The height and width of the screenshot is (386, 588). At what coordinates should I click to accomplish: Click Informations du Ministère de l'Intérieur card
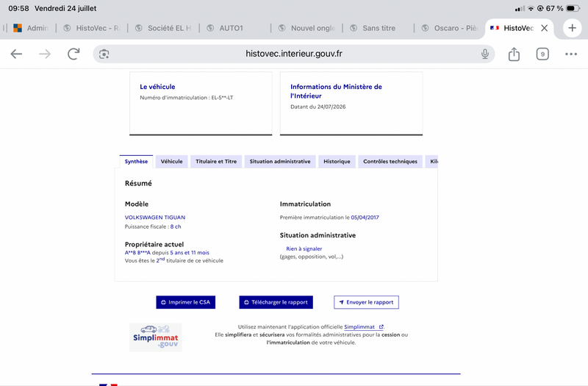pyautogui.click(x=351, y=103)
